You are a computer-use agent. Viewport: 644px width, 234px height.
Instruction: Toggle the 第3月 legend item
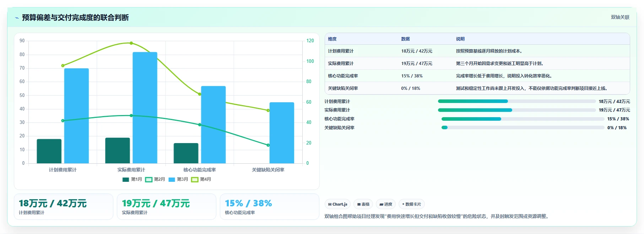point(178,179)
